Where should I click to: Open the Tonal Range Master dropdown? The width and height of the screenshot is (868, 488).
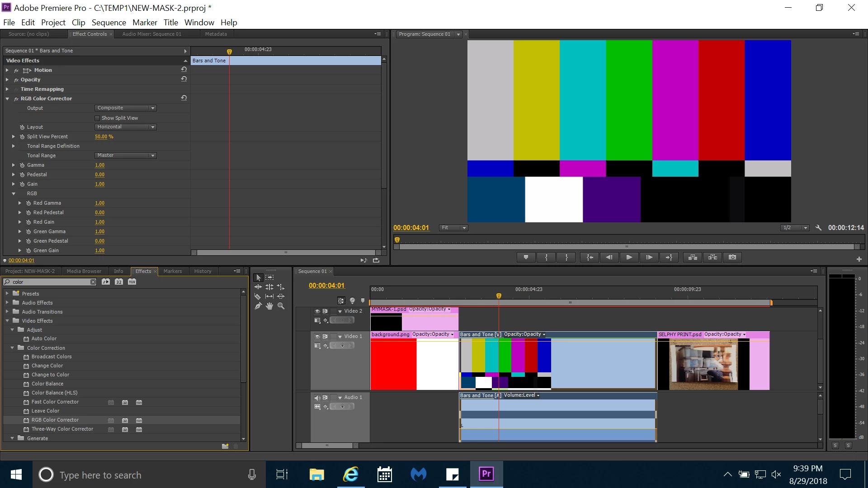(x=125, y=155)
